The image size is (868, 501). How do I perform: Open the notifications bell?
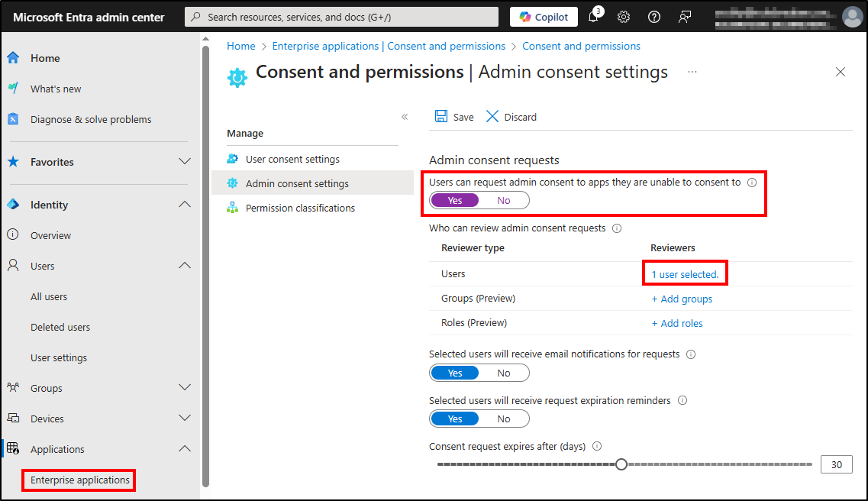tap(593, 16)
